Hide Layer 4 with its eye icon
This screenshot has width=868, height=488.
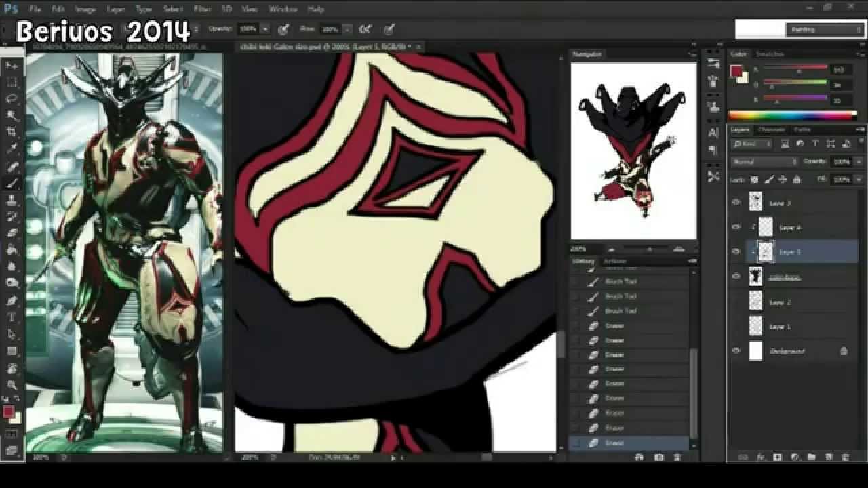(x=736, y=227)
